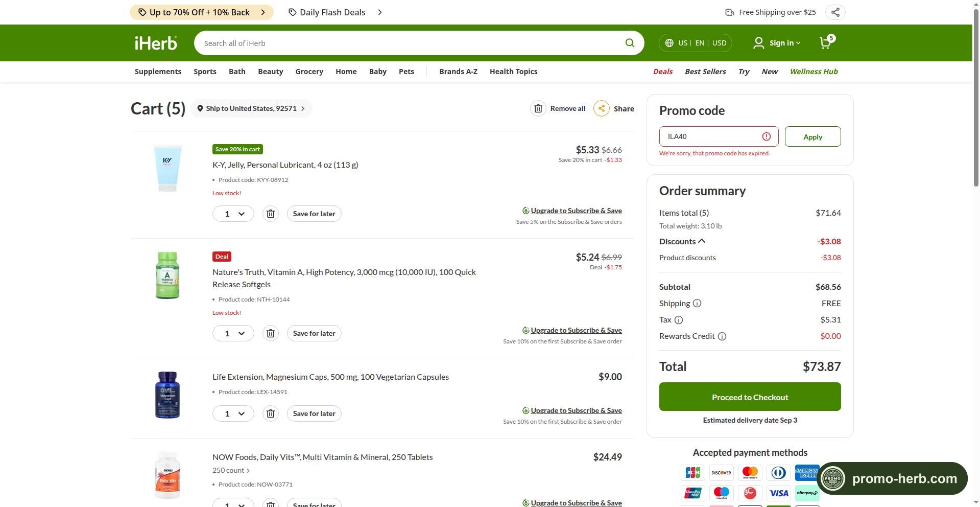Save K-Y Jelly for later
The height and width of the screenshot is (507, 980).
pos(314,214)
